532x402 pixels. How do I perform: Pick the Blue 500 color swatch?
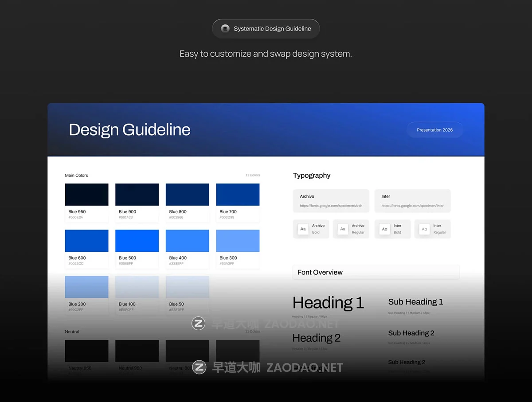point(137,241)
